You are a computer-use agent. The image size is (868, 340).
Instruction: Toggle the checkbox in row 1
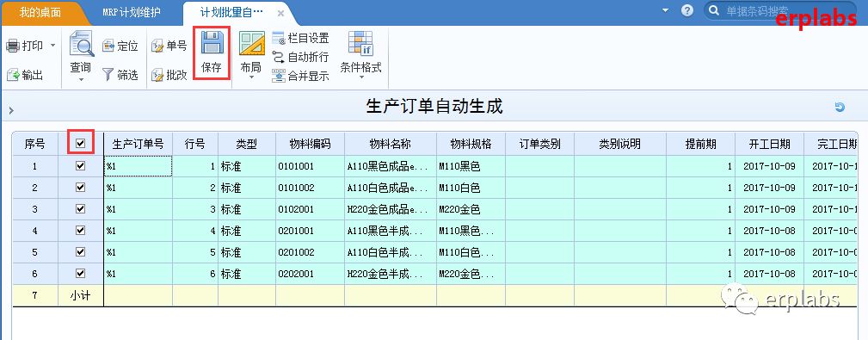81,165
